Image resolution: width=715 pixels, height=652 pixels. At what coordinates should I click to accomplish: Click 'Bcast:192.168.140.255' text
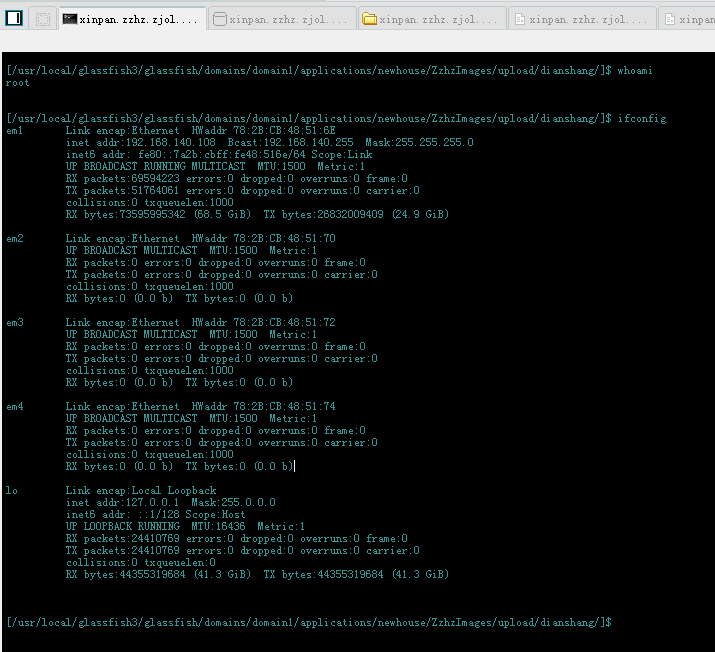click(290, 142)
